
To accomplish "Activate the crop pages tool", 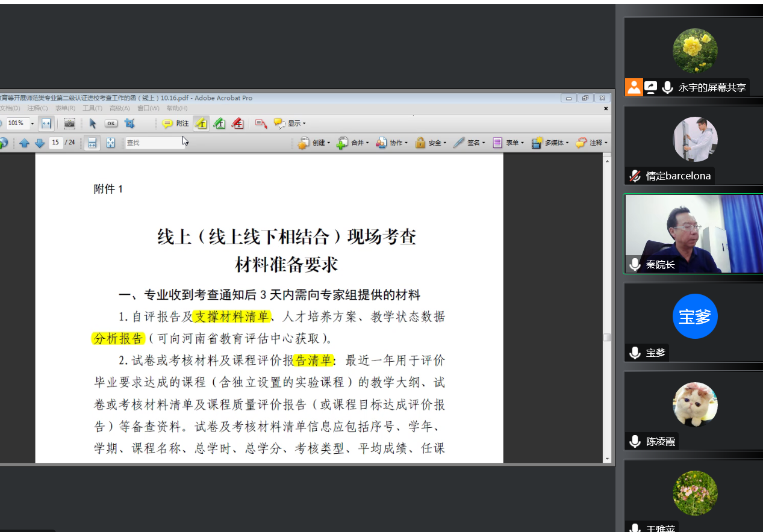I will (129, 123).
